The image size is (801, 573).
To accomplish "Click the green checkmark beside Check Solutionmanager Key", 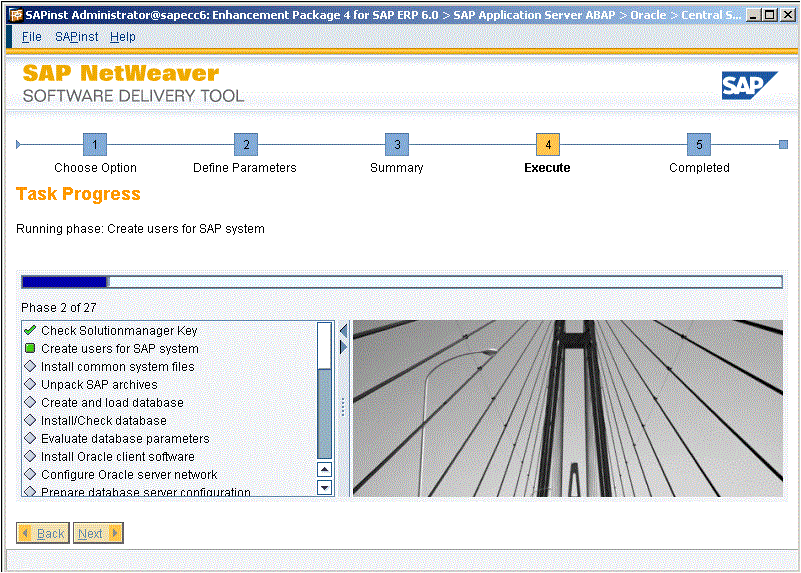I will pyautogui.click(x=30, y=331).
